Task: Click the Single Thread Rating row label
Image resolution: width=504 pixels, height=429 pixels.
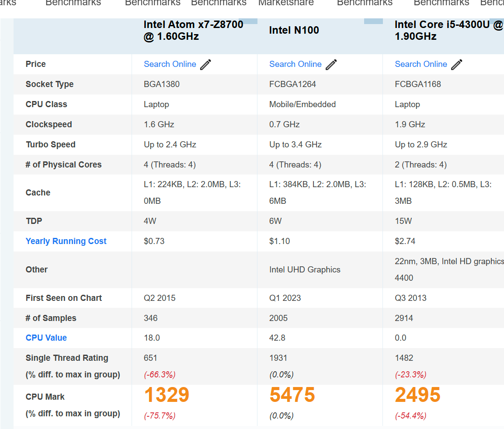Action: tap(67, 358)
